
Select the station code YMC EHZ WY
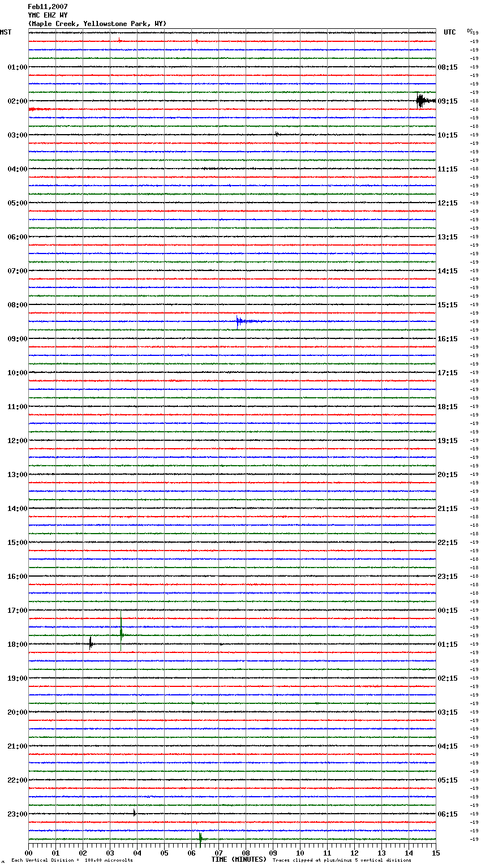point(48,15)
